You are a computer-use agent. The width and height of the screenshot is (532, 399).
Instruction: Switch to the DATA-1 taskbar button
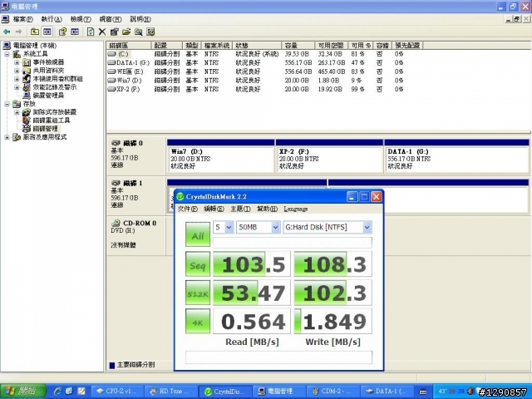point(387,392)
